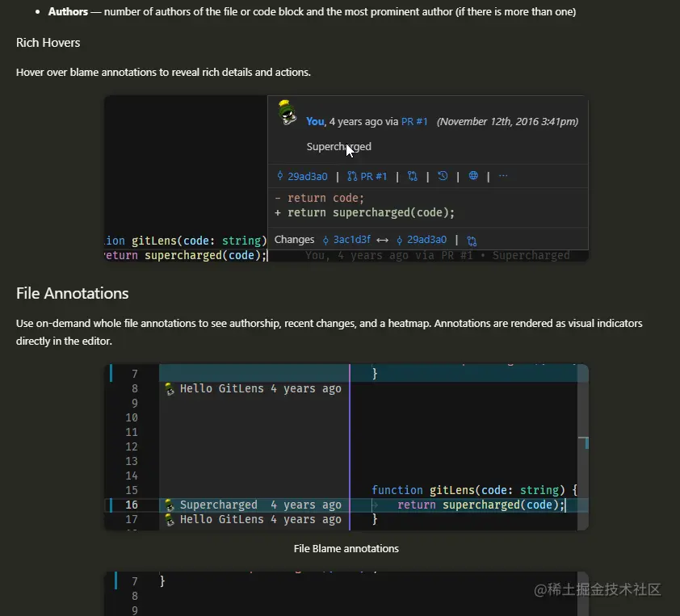Screen dimensions: 680x616
Task: Click the avatar icon on blame line 17
Action: pyautogui.click(x=170, y=520)
